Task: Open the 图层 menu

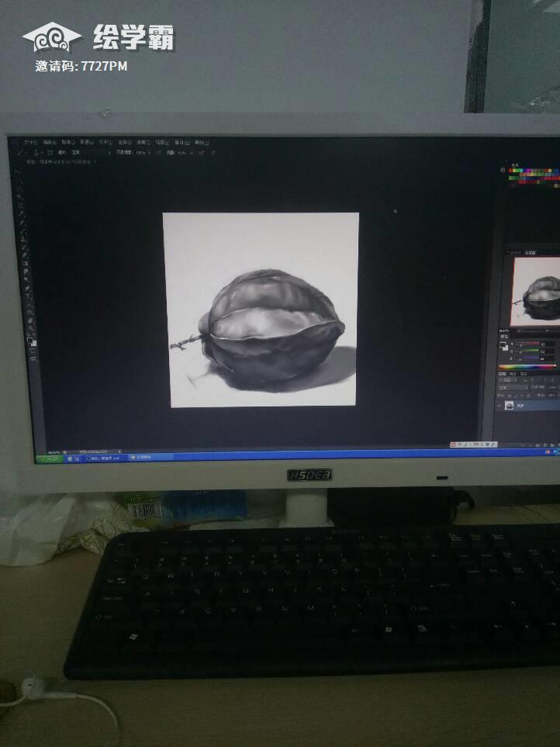Action: (x=87, y=142)
